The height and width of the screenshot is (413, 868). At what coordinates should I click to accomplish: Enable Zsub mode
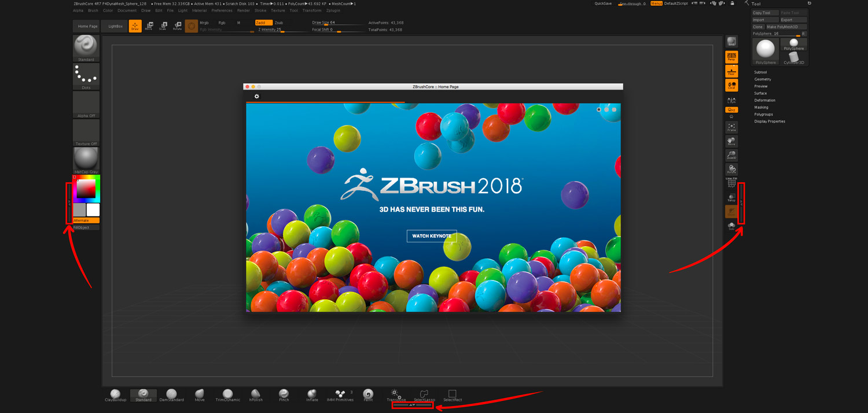click(279, 23)
